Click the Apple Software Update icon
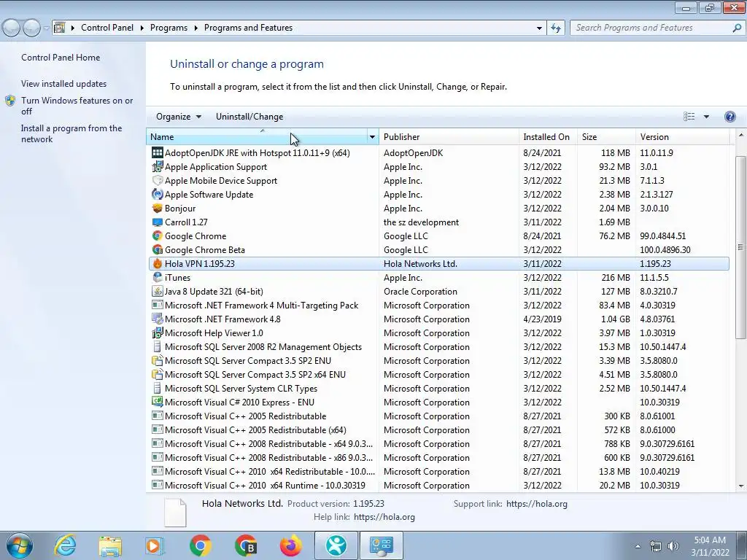 pos(157,194)
